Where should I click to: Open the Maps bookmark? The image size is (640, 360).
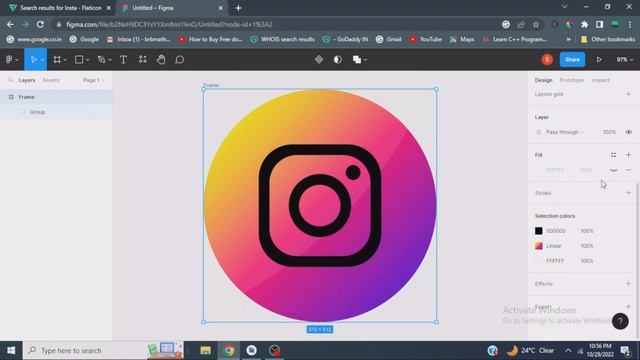coord(462,39)
